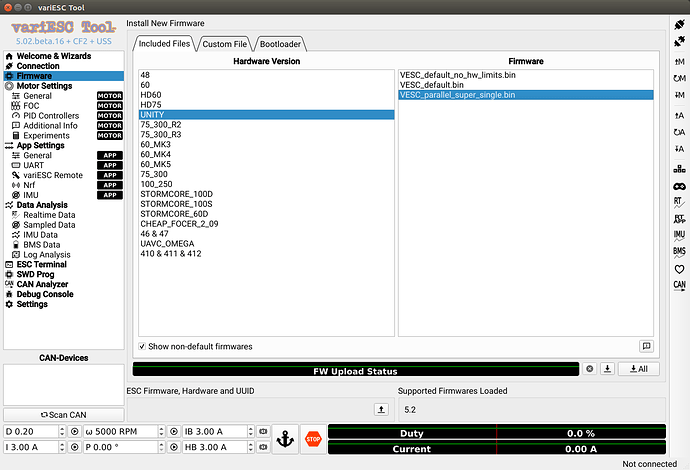Toggle keyboard control gamepad icon

[679, 186]
